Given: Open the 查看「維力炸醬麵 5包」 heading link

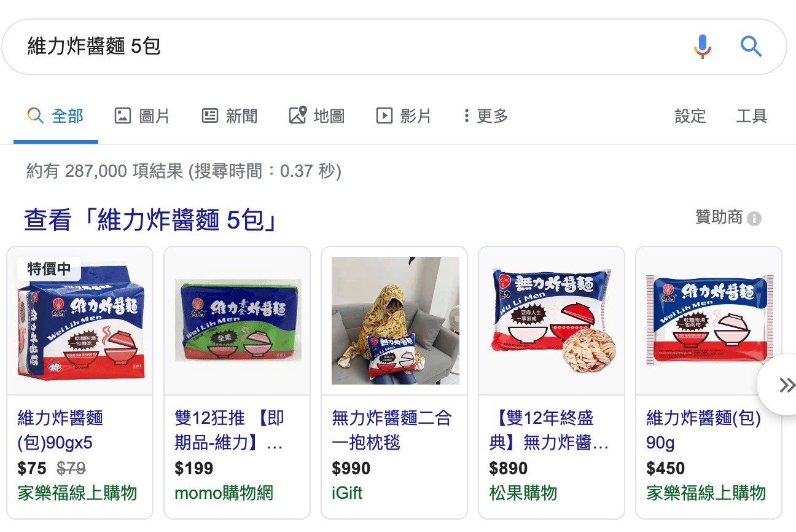Looking at the screenshot, I should pos(149,220).
